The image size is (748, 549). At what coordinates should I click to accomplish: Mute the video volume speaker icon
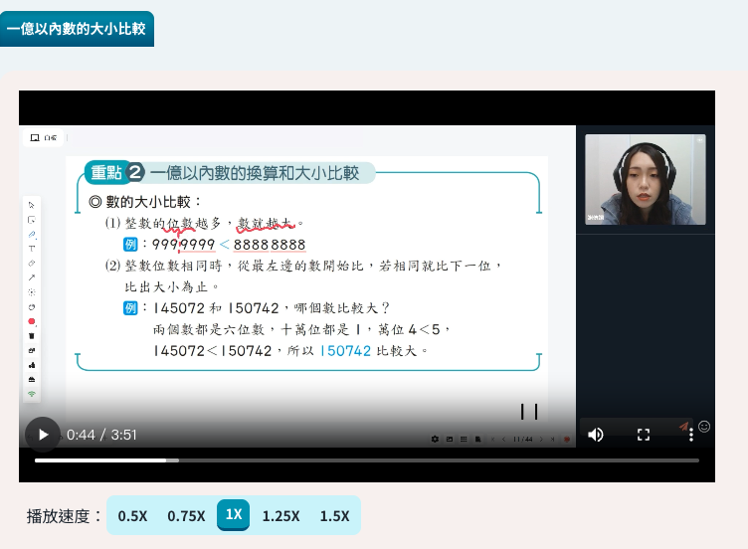(x=596, y=434)
